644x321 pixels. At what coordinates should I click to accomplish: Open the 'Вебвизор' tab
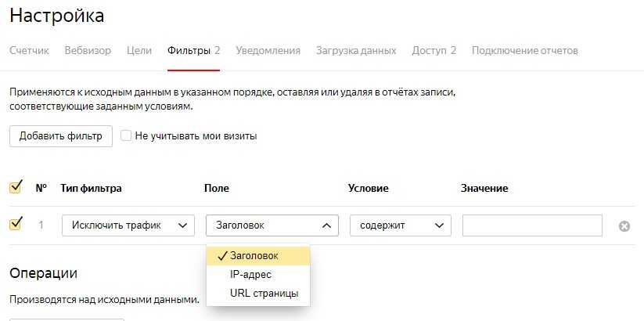click(x=88, y=50)
